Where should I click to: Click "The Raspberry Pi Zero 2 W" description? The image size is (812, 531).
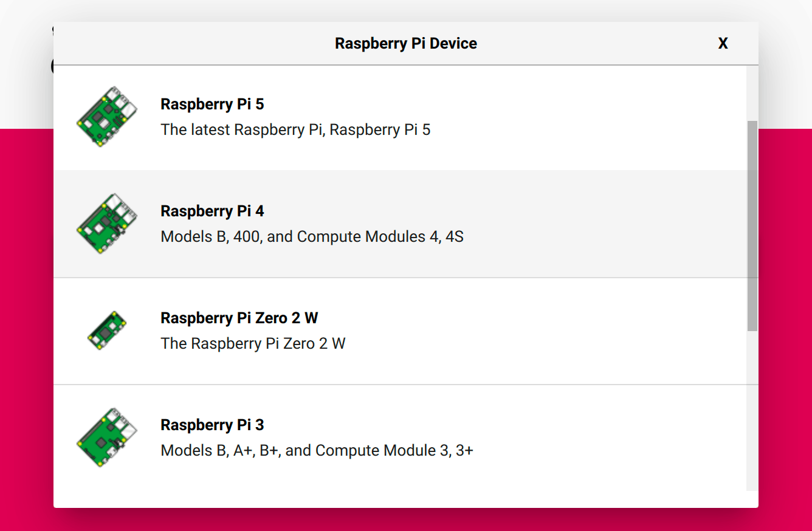pyautogui.click(x=253, y=344)
